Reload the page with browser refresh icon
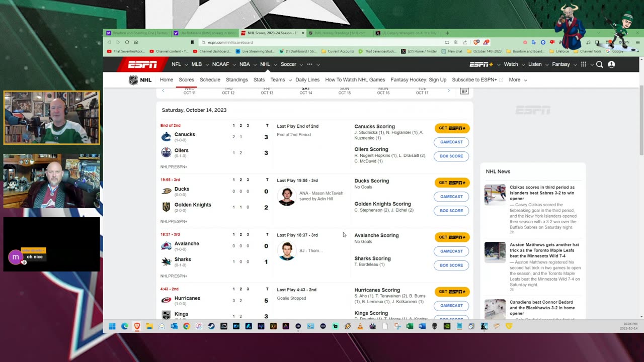 (x=127, y=42)
